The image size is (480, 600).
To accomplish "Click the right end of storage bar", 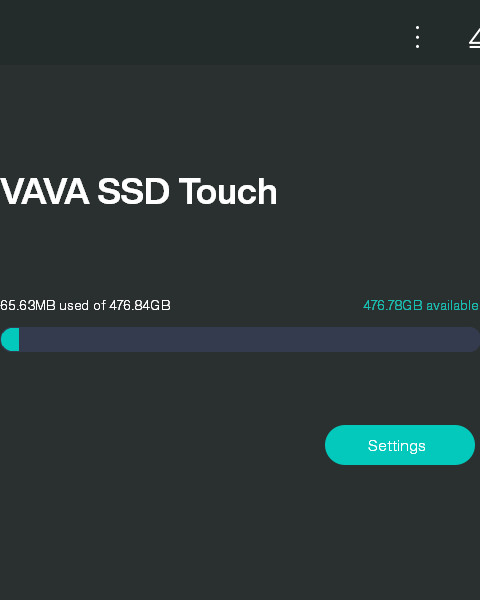I will pyautogui.click(x=472, y=339).
